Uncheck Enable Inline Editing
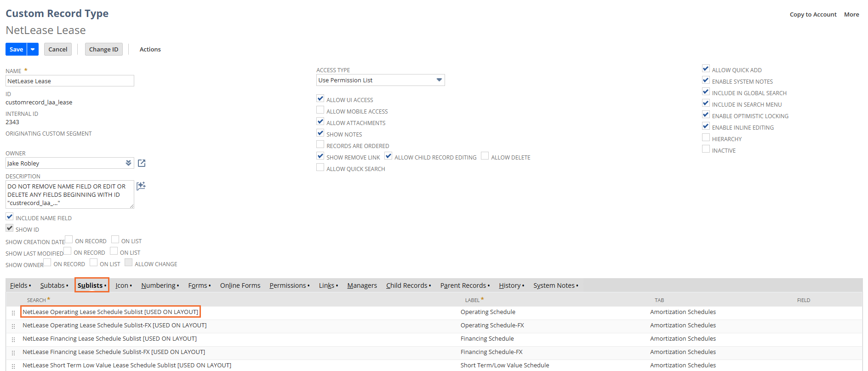Viewport: 868px width, 371px height. 706,126
